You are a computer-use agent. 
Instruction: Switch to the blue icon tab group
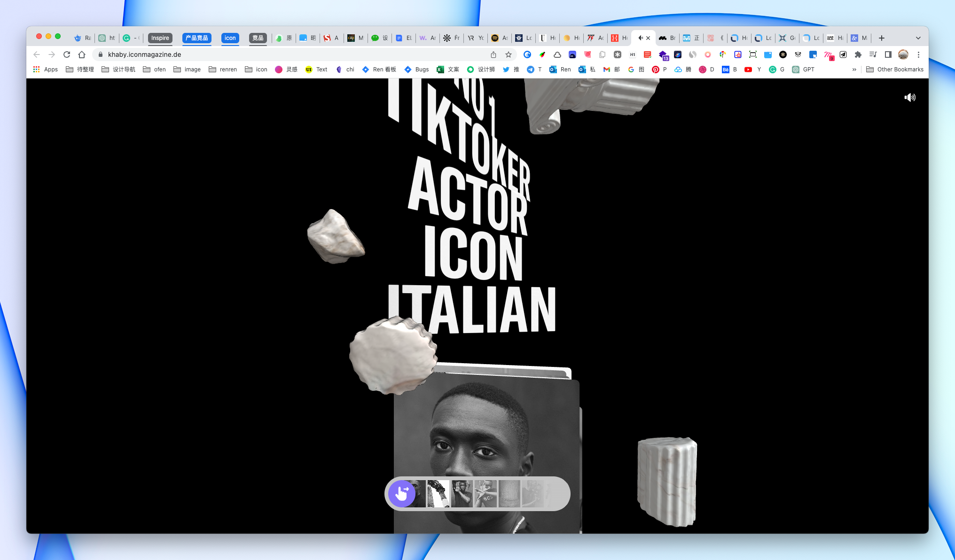(x=230, y=38)
